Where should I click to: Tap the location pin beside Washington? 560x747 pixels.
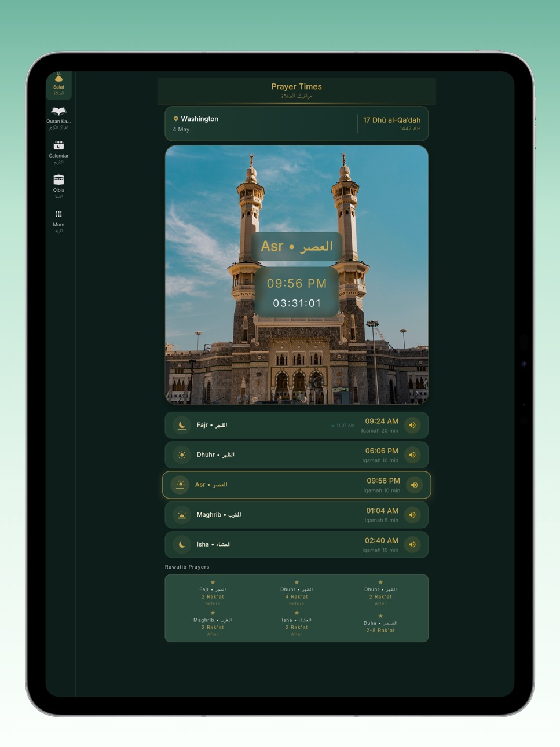175,119
